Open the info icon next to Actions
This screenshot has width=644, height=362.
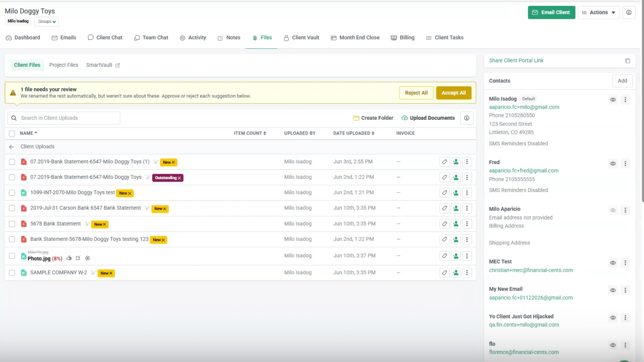(629, 13)
